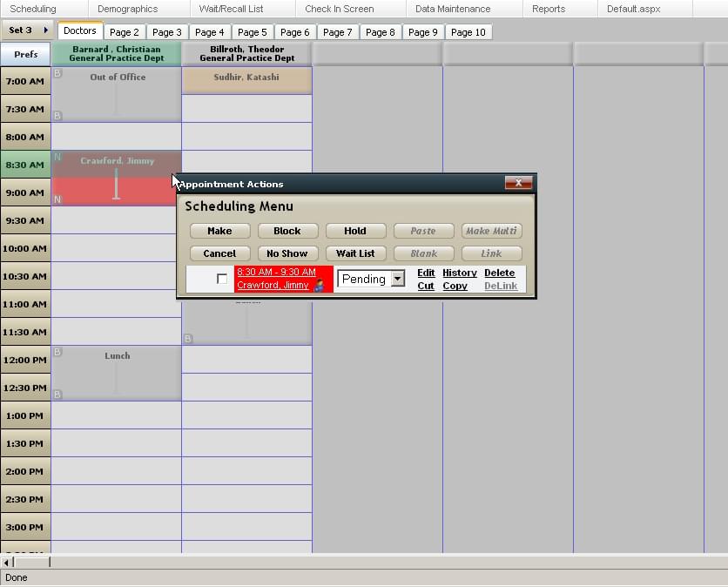The image size is (728, 587).
Task: Add the appointment to the Wait List
Action: [x=355, y=253]
